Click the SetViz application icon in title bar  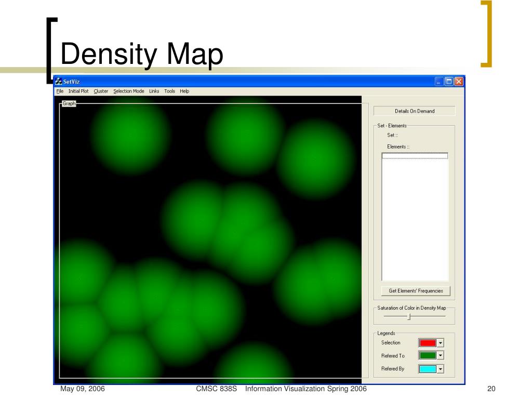tap(58, 82)
